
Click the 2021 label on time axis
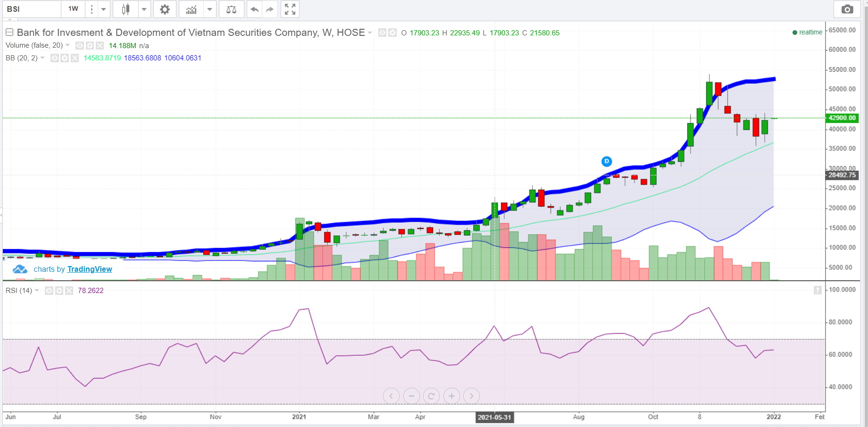[299, 417]
